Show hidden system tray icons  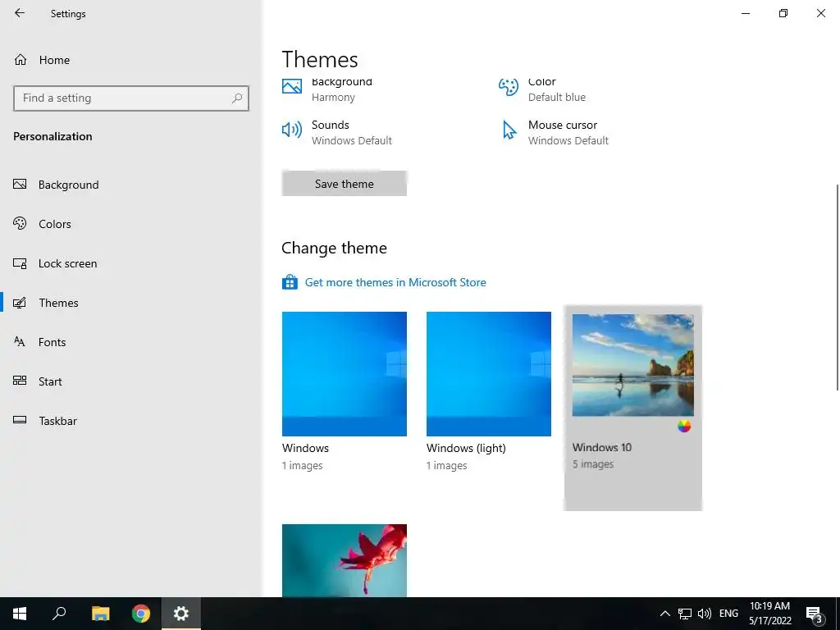click(664, 614)
